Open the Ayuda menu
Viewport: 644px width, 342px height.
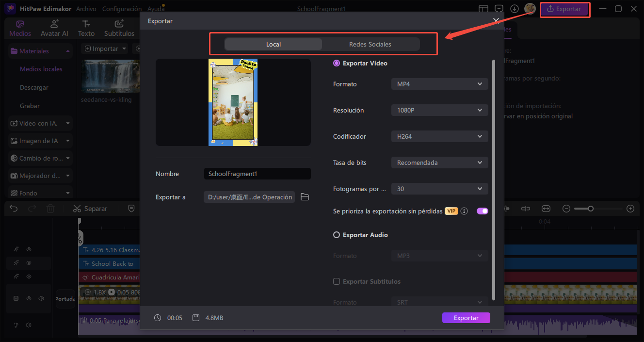click(x=156, y=8)
